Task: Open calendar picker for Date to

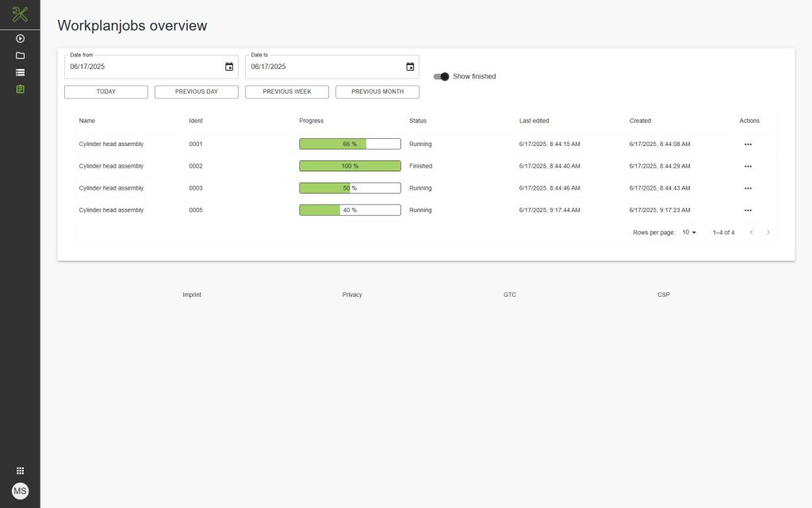Action: 410,67
